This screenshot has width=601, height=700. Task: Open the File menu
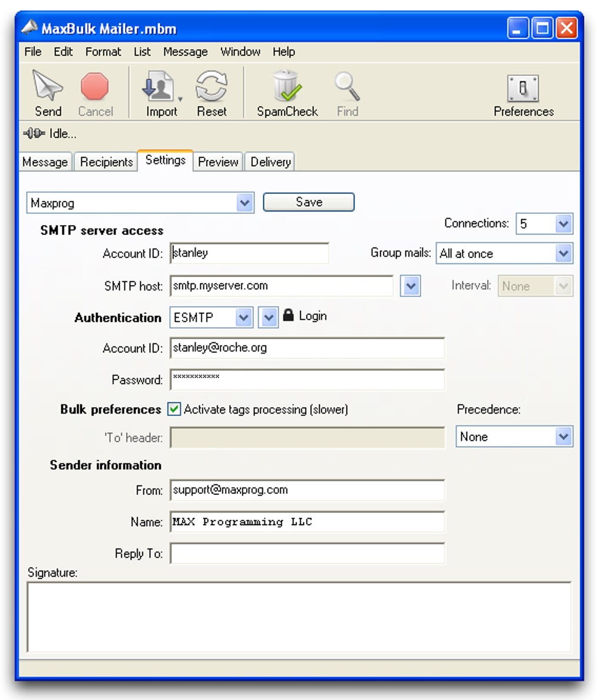click(x=32, y=52)
